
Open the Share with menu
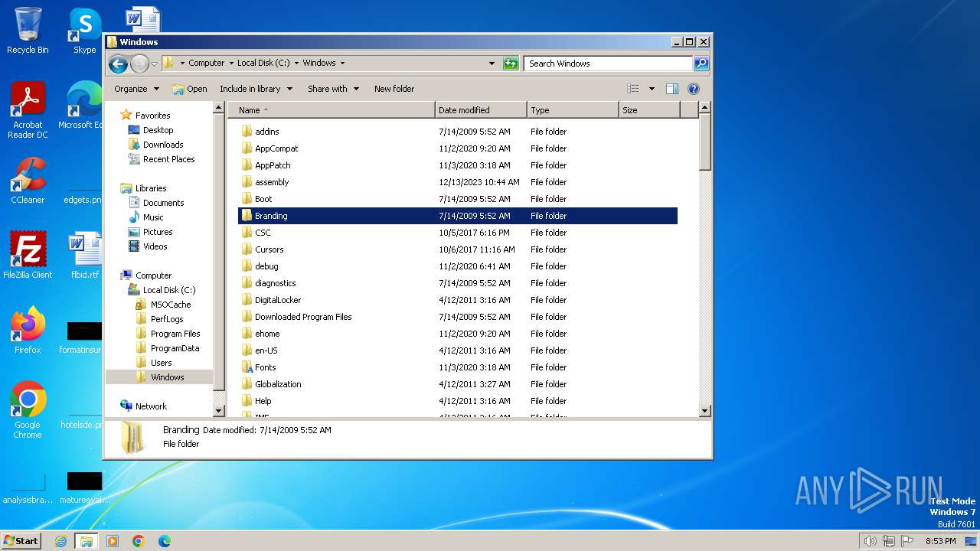pyautogui.click(x=333, y=89)
